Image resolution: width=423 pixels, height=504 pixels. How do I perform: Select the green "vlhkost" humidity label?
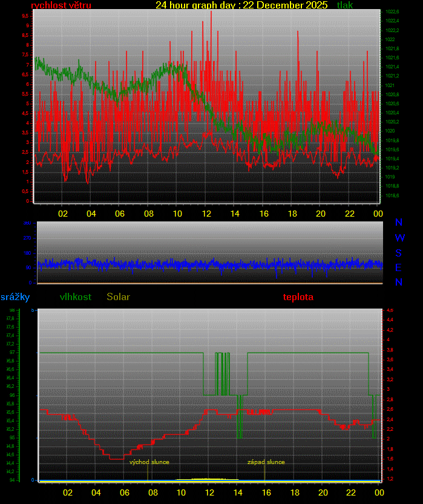[x=76, y=297]
